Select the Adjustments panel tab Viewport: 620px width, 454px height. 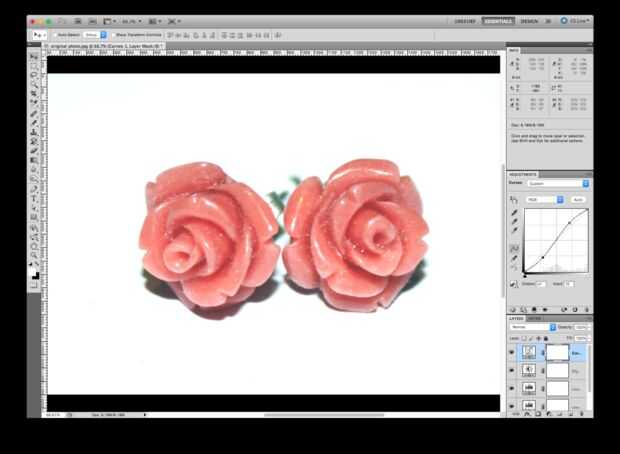523,174
